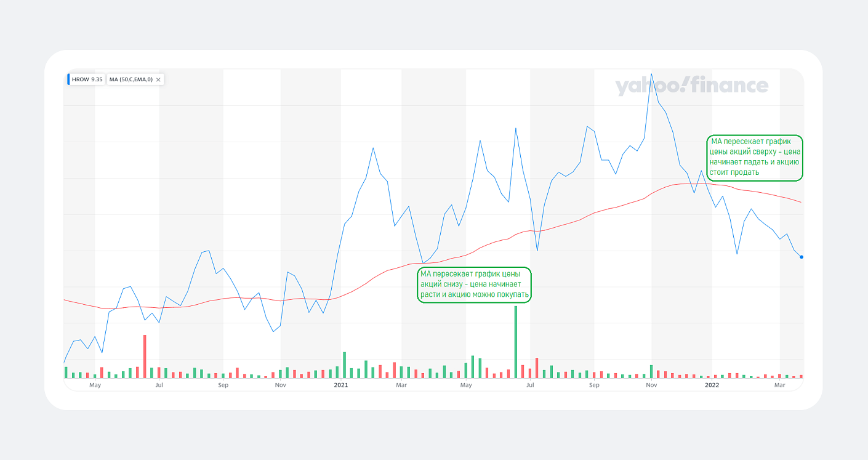Click the last Mar label on axis
The image size is (868, 460).
[x=780, y=385]
